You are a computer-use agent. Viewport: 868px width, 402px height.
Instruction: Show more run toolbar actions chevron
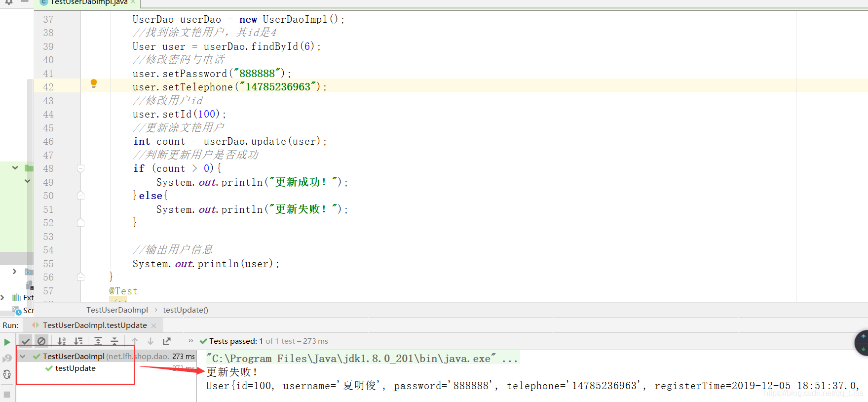coord(191,341)
